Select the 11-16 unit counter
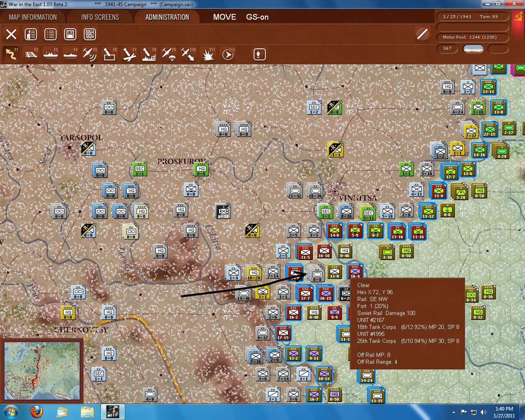525x420 pixels. (418, 232)
